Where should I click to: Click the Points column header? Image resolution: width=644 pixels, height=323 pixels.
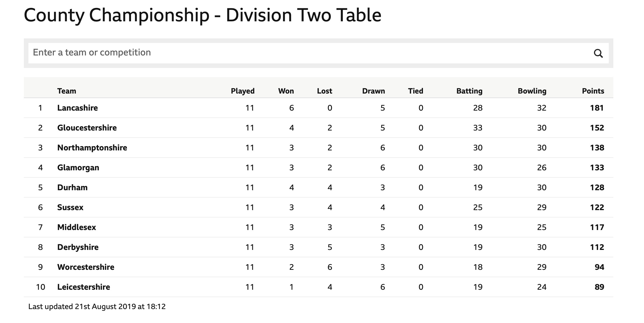593,91
